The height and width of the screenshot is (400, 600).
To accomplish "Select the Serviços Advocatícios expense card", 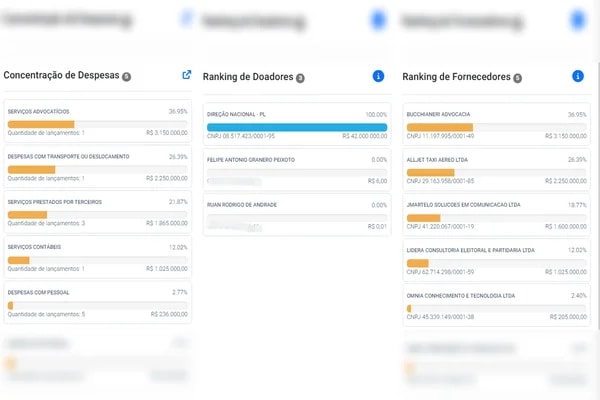I will (x=98, y=121).
